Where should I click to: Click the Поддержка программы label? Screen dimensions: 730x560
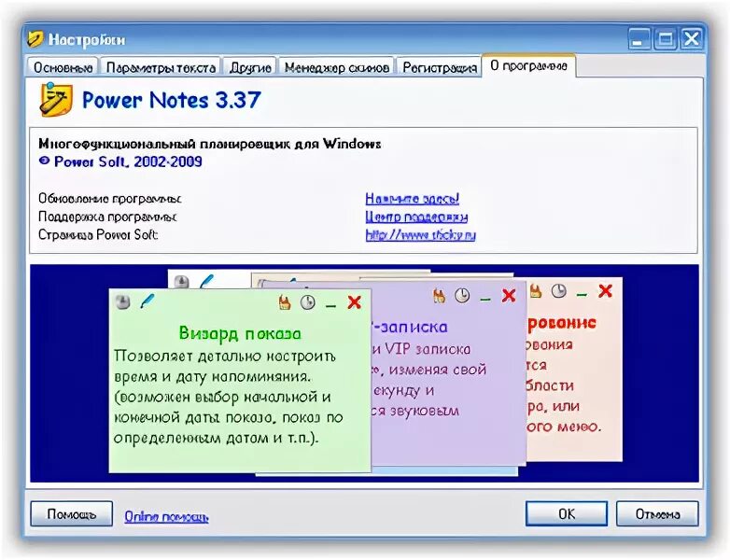[107, 217]
